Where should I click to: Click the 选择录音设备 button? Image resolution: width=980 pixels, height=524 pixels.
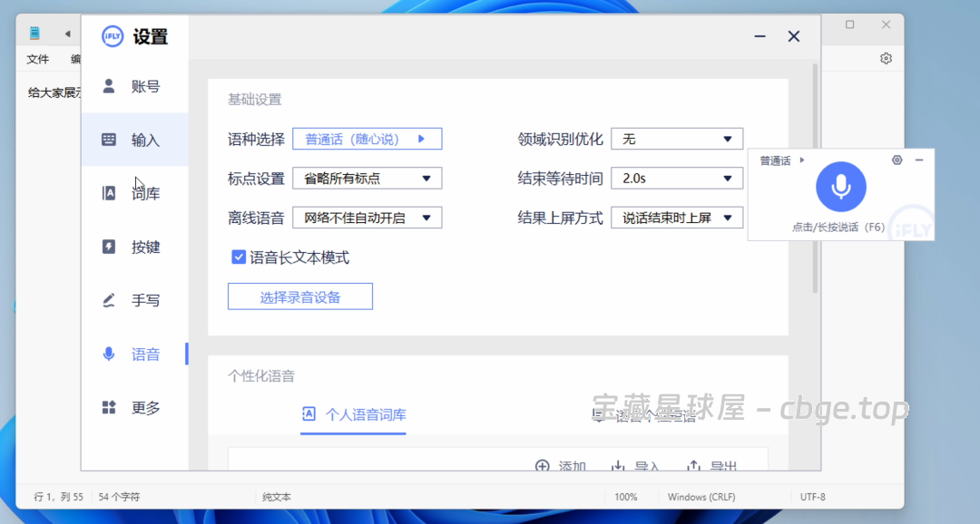point(299,296)
